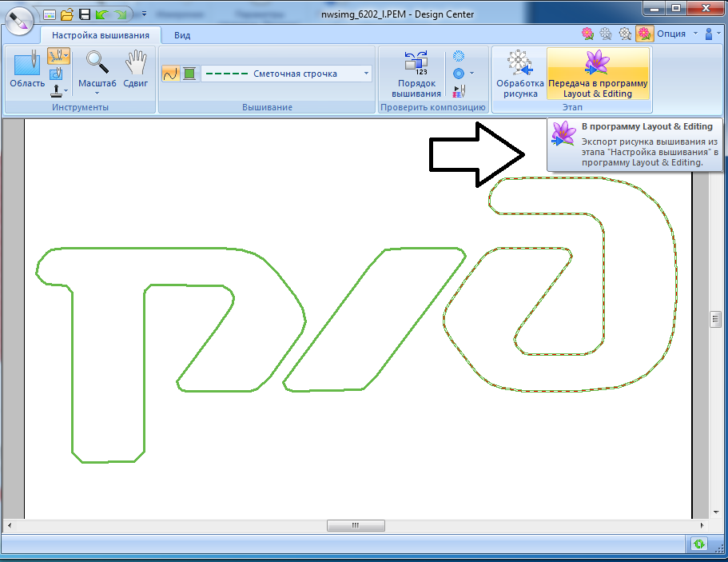Image resolution: width=728 pixels, height=562 pixels.
Task: Expand the Сметочная строчка stitch type dropdown
Action: (366, 74)
